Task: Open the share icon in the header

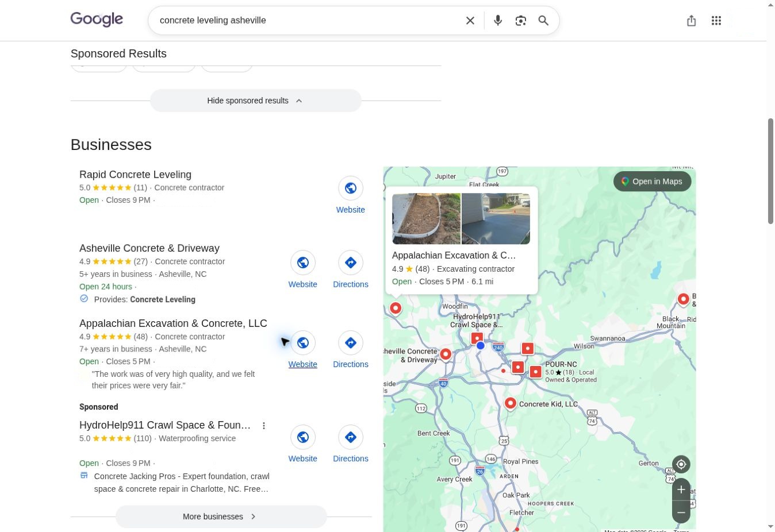Action: point(692,21)
